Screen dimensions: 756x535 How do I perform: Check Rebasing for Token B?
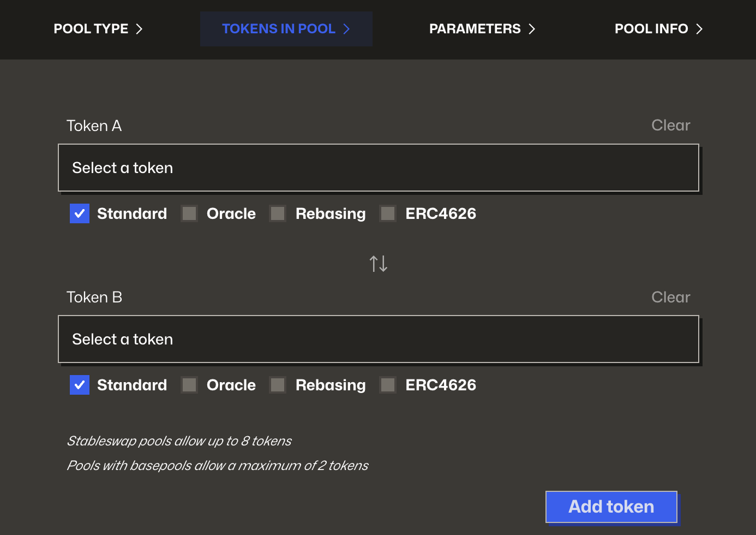coord(277,385)
